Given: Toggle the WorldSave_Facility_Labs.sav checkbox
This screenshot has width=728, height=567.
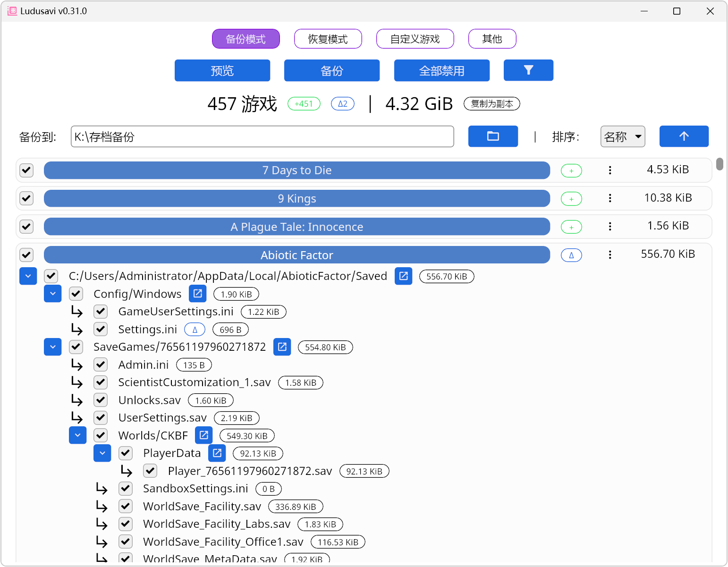Looking at the screenshot, I should click(126, 524).
